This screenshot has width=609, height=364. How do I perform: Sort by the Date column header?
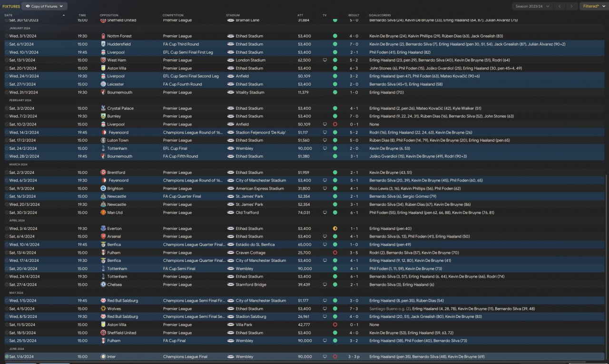pos(9,15)
